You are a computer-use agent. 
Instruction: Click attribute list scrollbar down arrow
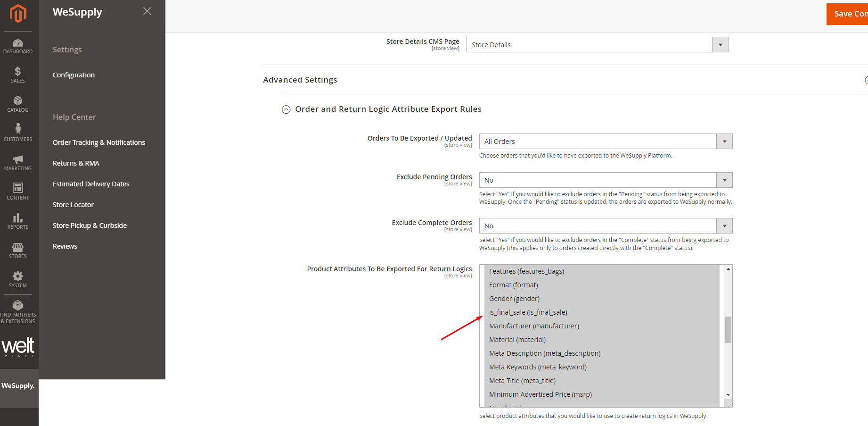[x=728, y=395]
